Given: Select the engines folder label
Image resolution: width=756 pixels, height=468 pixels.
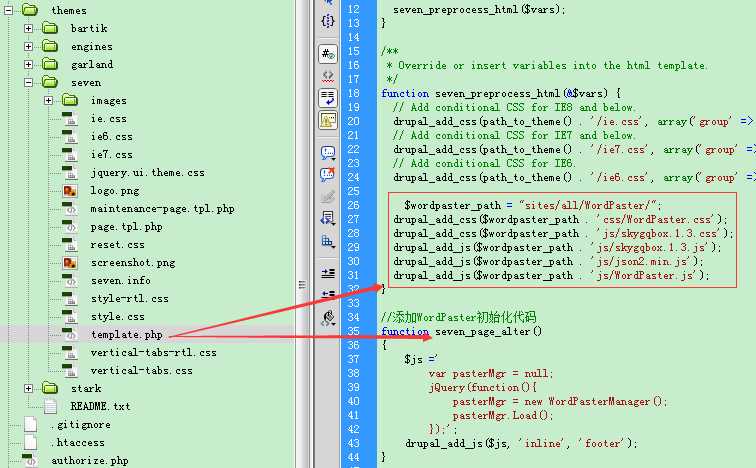Looking at the screenshot, I should point(92,47).
